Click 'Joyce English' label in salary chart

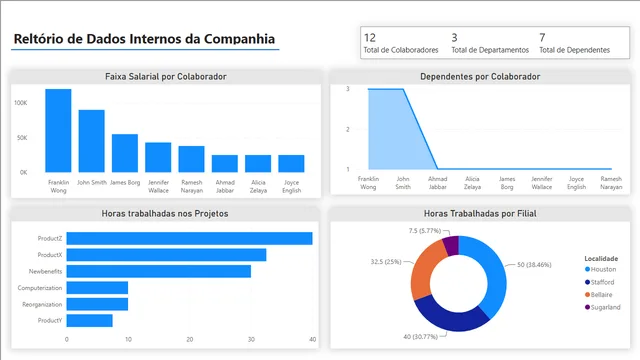(x=291, y=186)
